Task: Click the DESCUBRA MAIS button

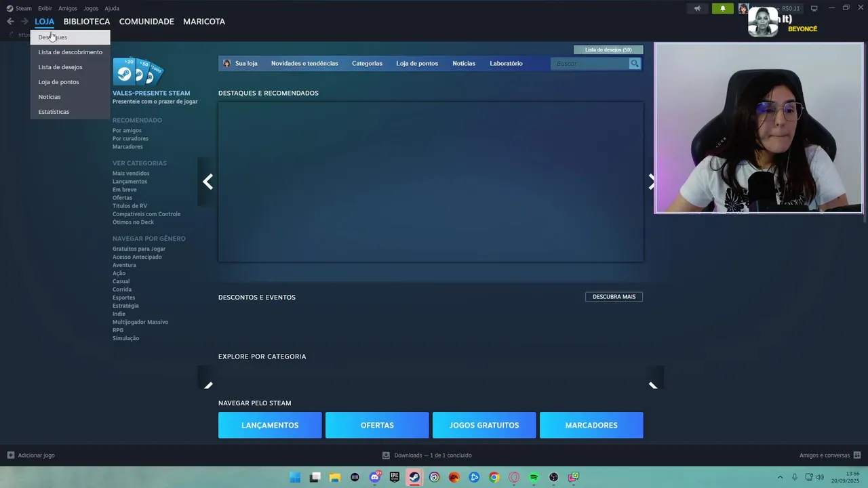Action: [x=614, y=297]
